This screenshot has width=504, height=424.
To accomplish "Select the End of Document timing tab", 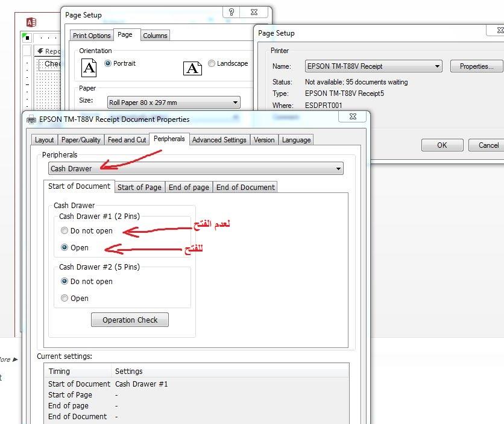I will (x=245, y=188).
